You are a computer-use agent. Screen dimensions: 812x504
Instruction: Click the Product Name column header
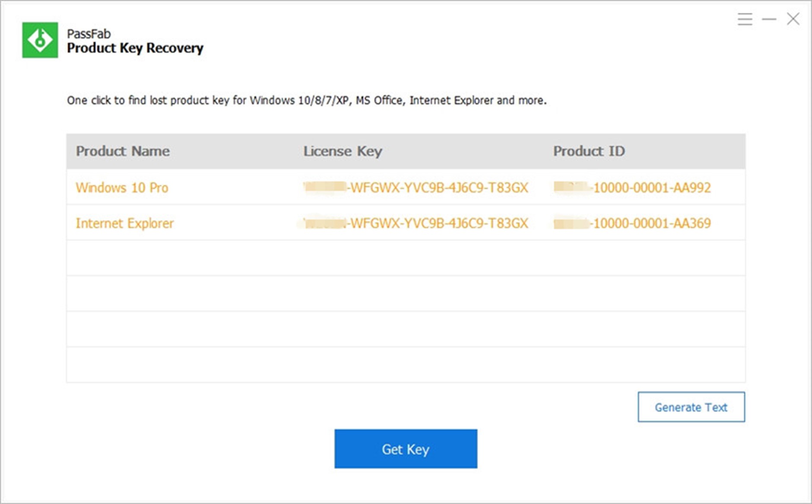pyautogui.click(x=123, y=151)
